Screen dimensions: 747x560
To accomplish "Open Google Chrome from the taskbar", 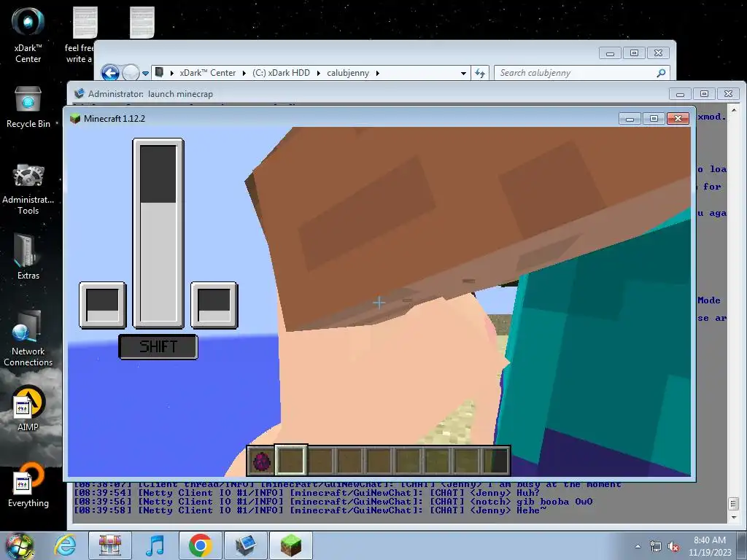I will coord(200,545).
